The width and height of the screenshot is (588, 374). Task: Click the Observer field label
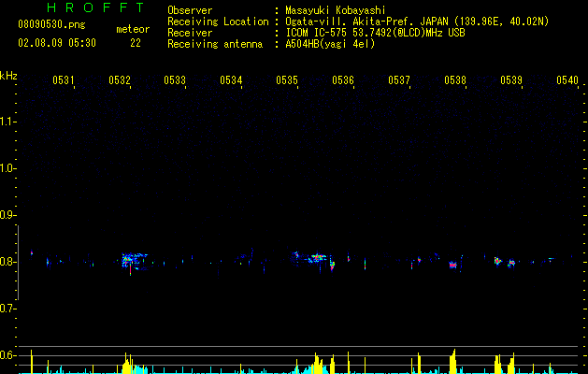click(190, 10)
